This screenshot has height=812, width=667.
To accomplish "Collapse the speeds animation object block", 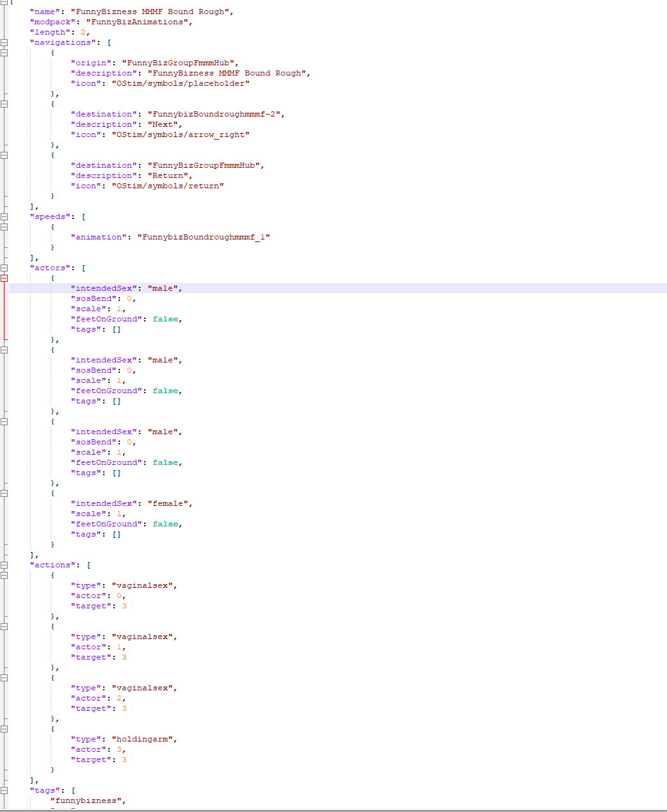I will click(x=4, y=227).
